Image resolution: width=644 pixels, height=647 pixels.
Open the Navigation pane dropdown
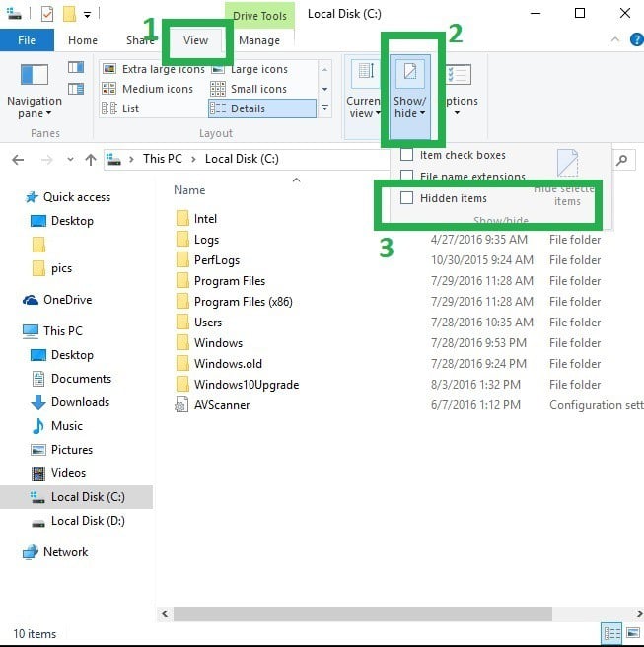point(35,92)
